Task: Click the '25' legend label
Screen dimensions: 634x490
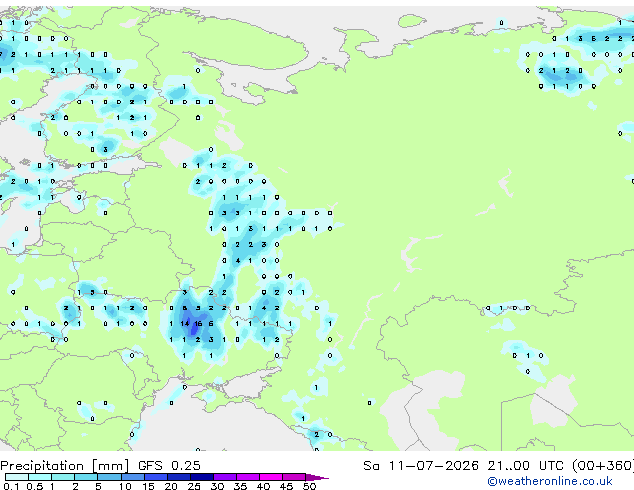Action: click(194, 486)
